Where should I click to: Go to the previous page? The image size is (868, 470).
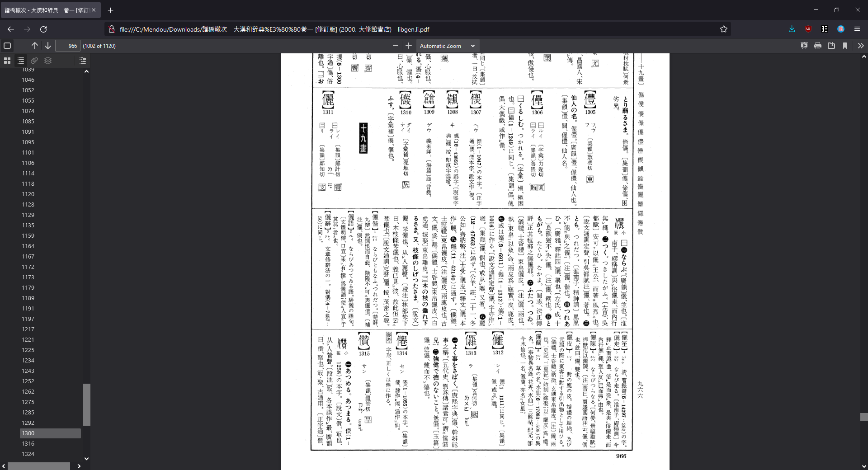click(x=35, y=46)
